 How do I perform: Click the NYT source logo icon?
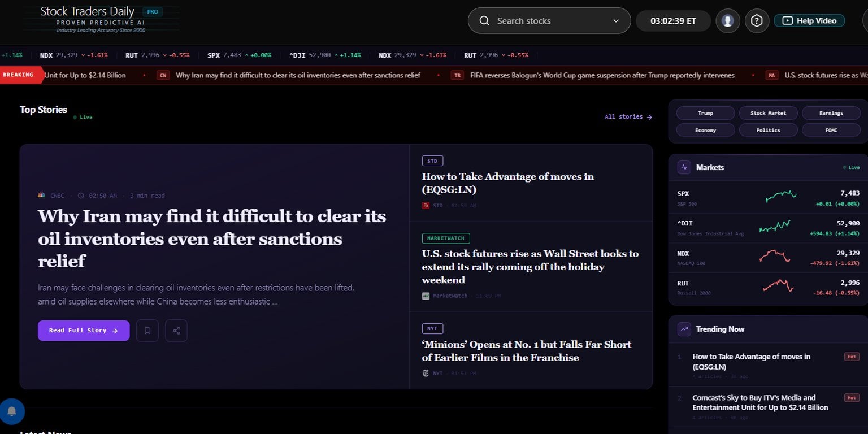[x=426, y=374]
